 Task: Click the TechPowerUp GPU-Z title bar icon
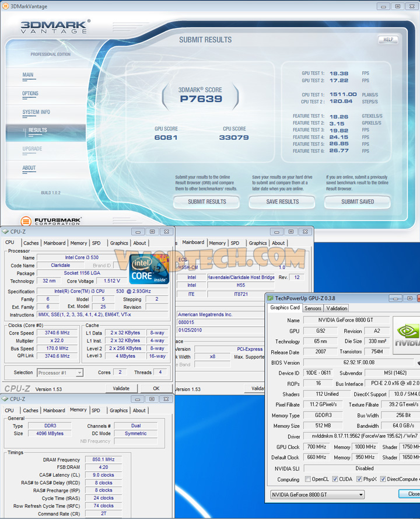point(271,298)
